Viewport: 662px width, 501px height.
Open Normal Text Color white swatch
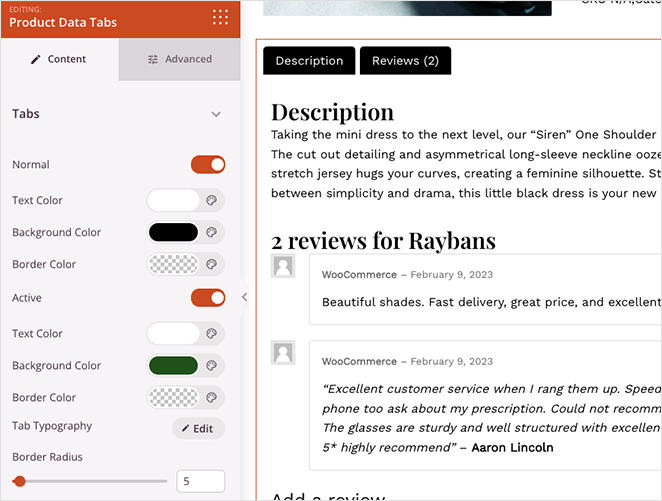click(x=173, y=200)
